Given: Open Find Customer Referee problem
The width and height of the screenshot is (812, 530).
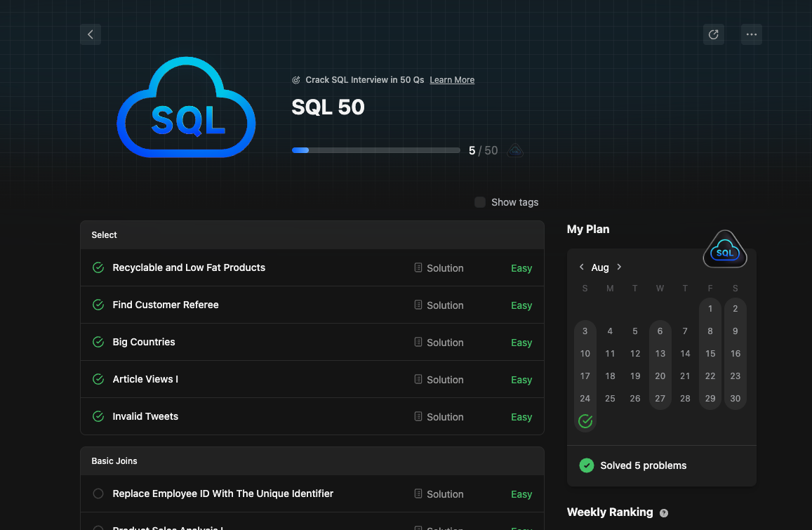Looking at the screenshot, I should coord(165,305).
